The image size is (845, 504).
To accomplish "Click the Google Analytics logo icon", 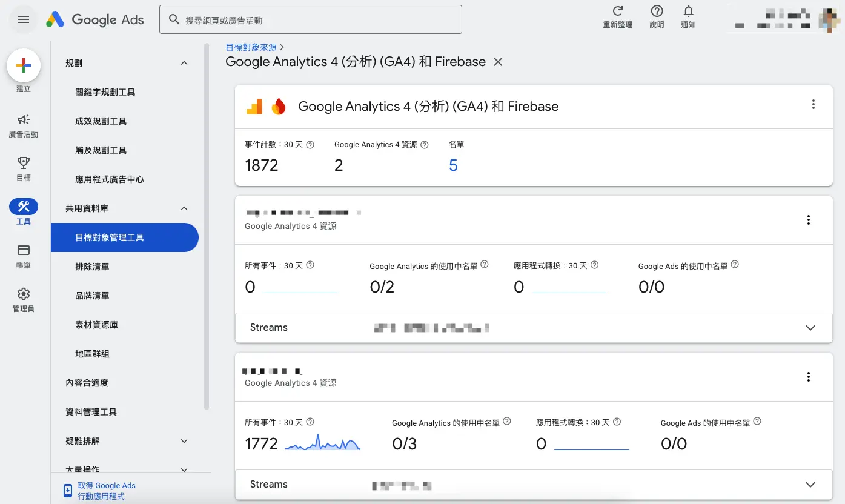I will point(254,107).
